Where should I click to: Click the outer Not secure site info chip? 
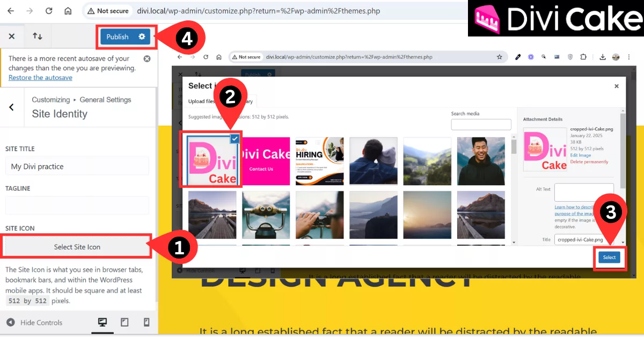108,11
